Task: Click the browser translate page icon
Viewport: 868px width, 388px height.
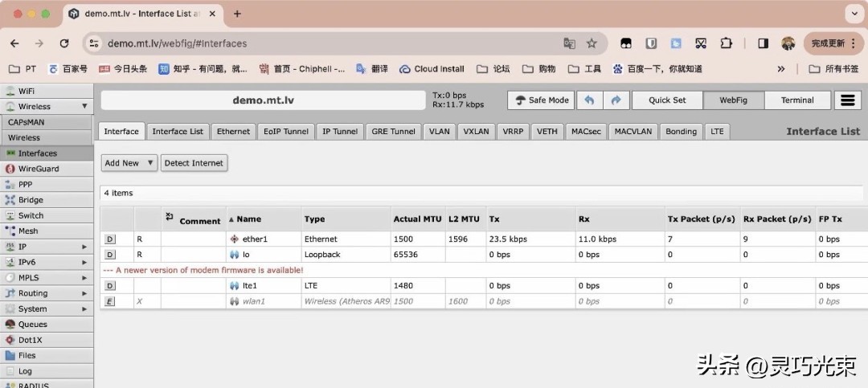Action: click(x=569, y=43)
